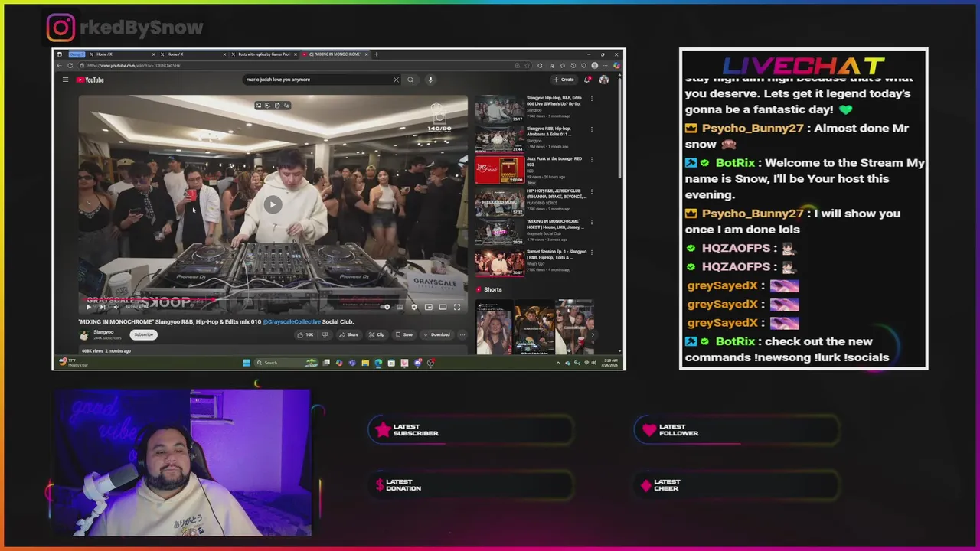The height and width of the screenshot is (551, 980).
Task: Open the @GrayscaleCollective link in the title
Action: coord(292,322)
